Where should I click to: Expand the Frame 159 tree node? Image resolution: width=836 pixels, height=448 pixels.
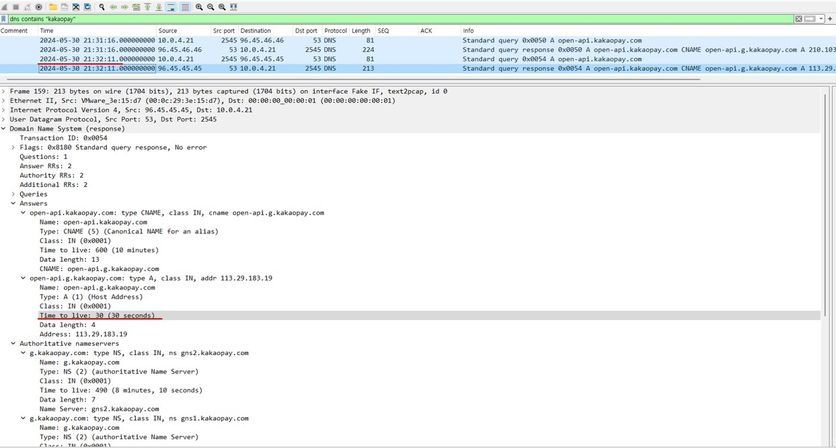[x=3, y=91]
